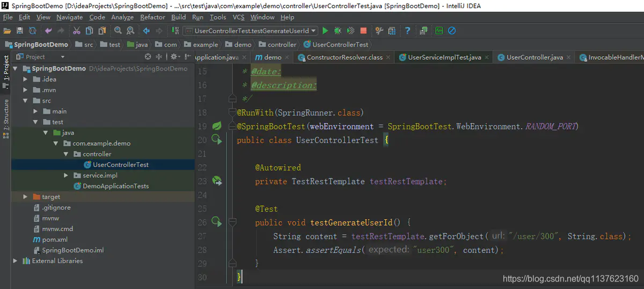This screenshot has height=289, width=644.
Task: Select pom.xml in project tree
Action: (55, 240)
